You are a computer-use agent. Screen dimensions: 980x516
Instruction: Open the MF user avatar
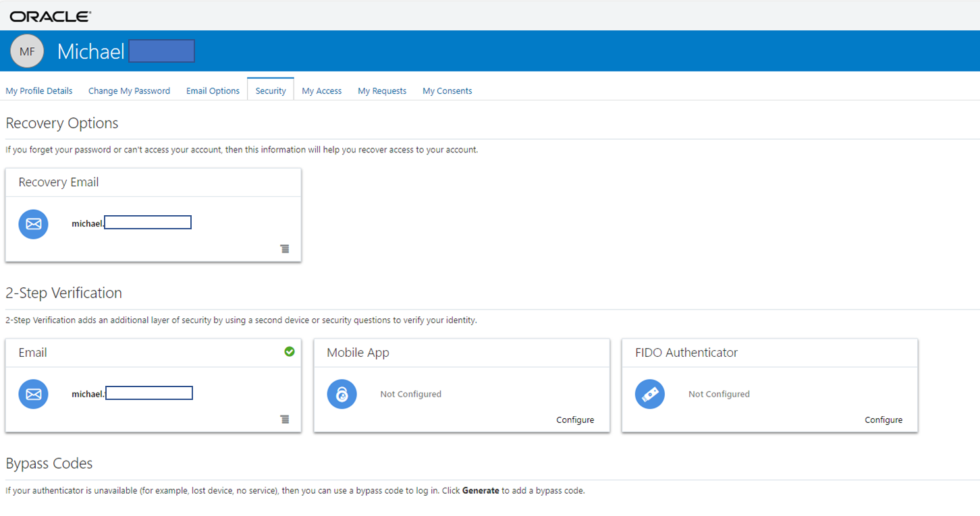27,51
